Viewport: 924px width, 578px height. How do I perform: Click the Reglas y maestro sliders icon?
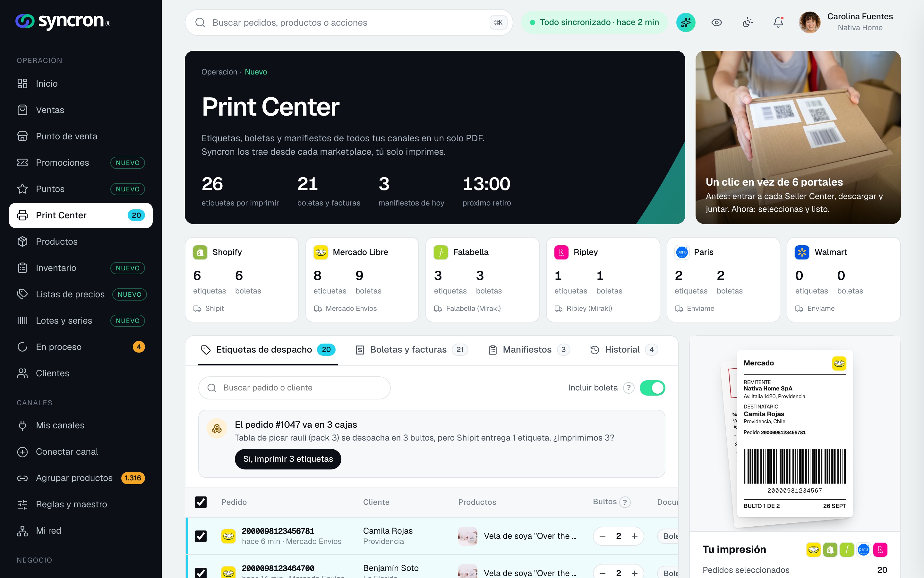22,504
